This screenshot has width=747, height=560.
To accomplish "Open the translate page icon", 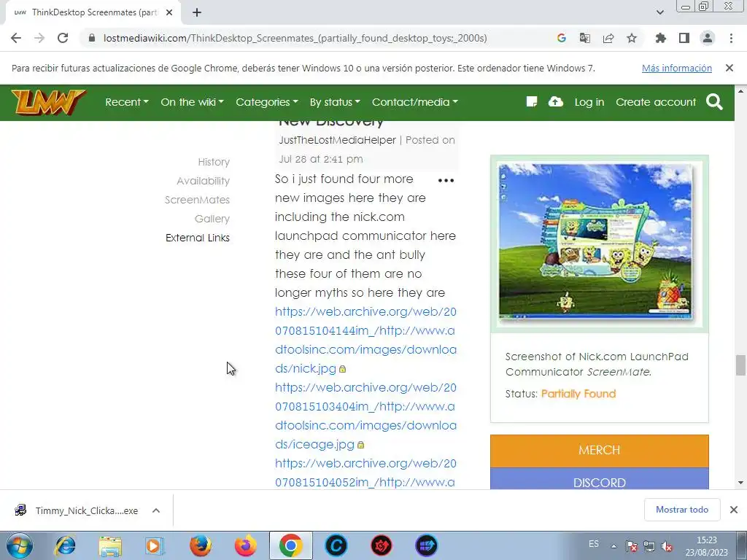I will [x=584, y=38].
